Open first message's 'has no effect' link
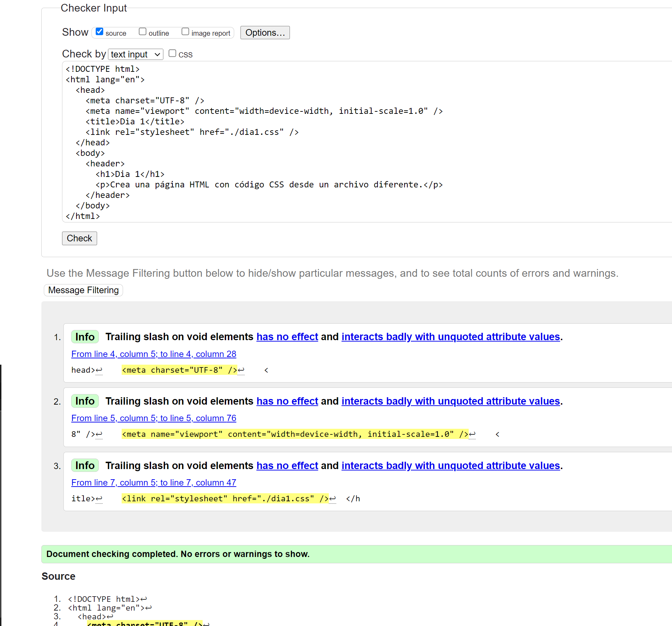 pos(287,337)
